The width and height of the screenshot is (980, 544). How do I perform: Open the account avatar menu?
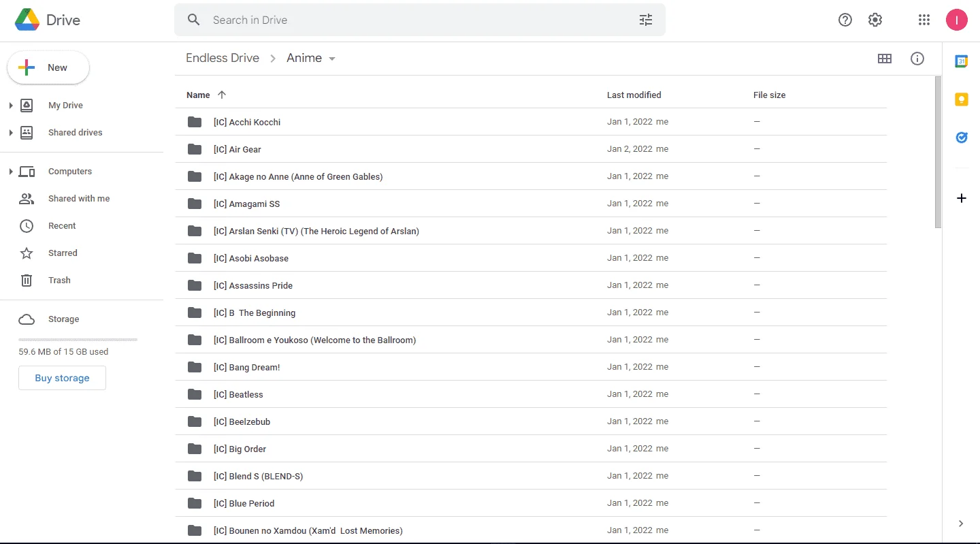tap(957, 20)
